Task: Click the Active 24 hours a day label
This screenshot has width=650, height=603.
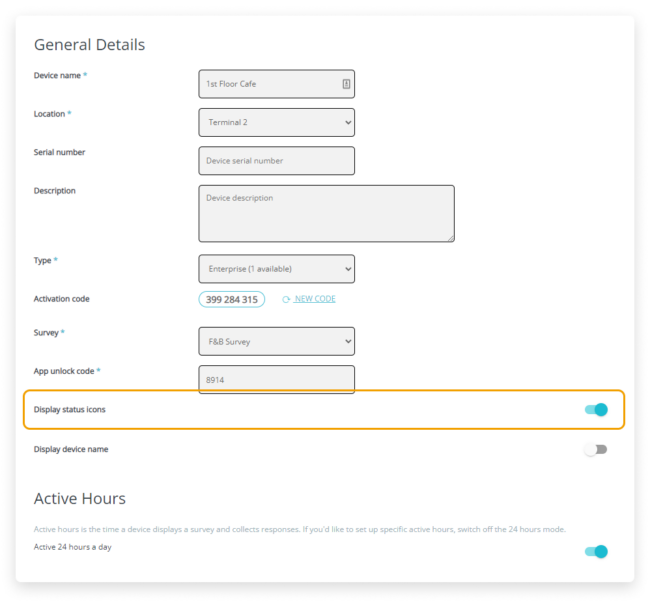Action: point(73,547)
